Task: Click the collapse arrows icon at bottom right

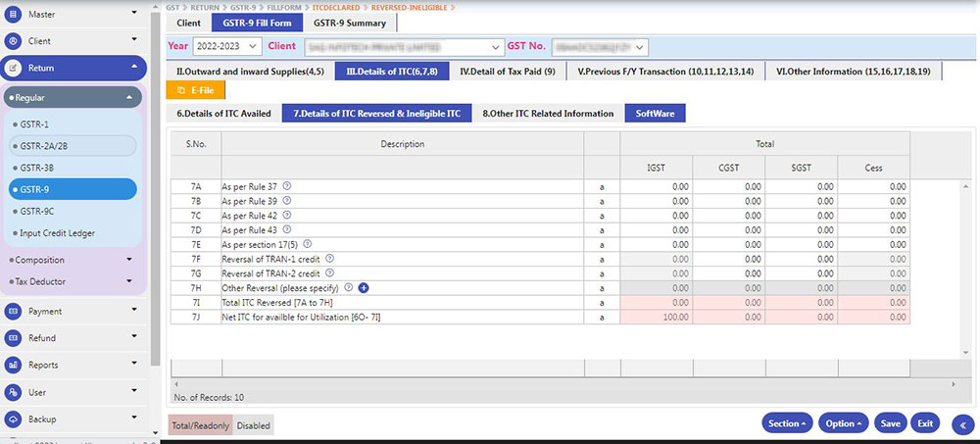Action: 961,423
